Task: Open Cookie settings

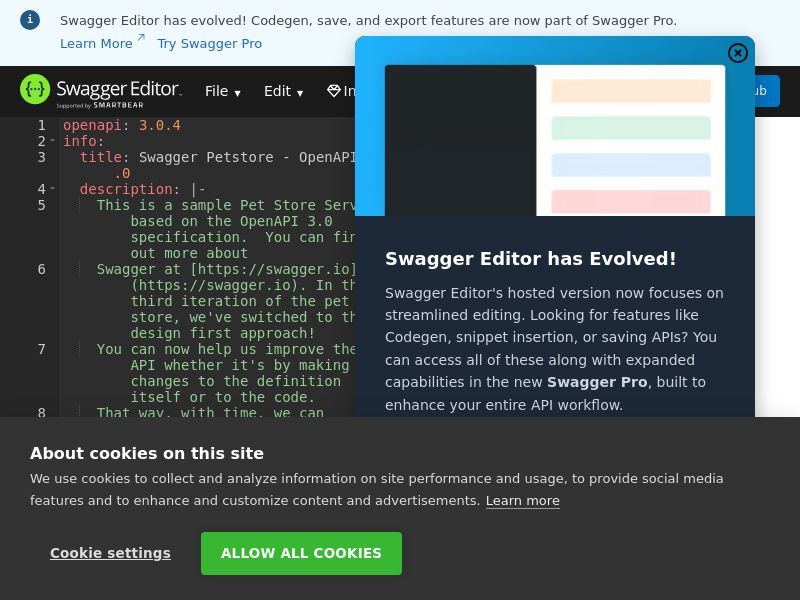Action: pos(110,553)
